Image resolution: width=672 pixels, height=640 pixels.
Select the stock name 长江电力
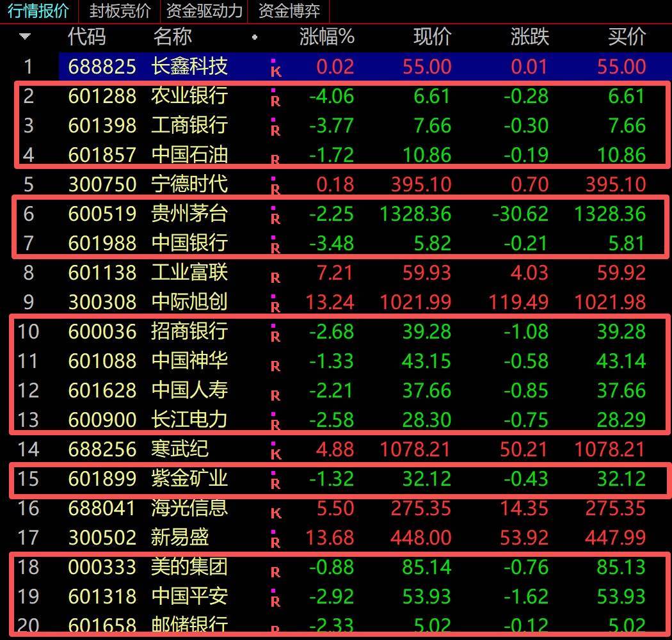click(189, 419)
